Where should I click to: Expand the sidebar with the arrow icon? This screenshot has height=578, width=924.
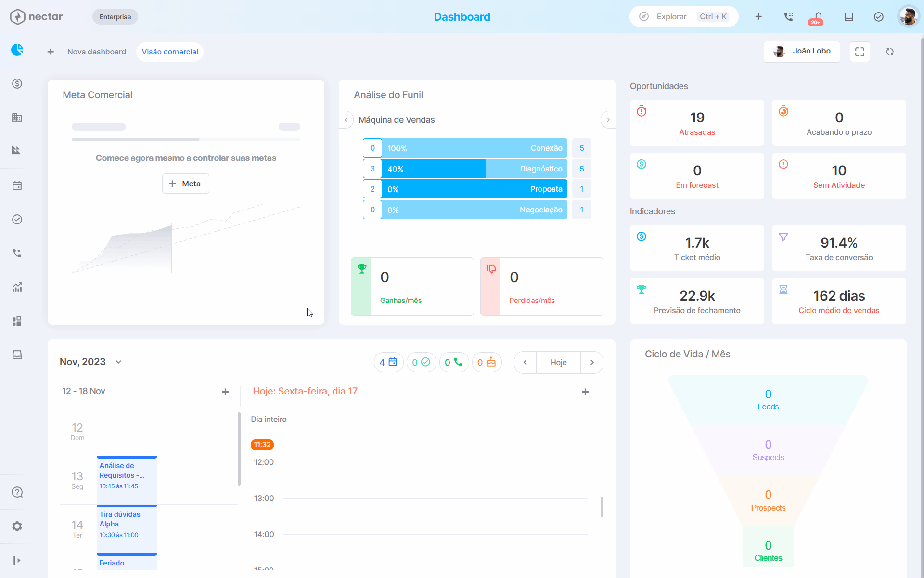click(x=17, y=560)
